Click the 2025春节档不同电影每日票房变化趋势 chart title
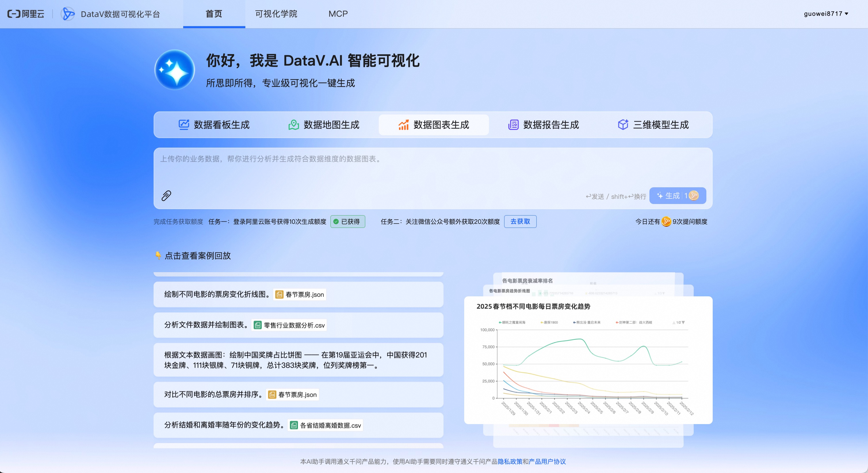The image size is (868, 473). click(x=534, y=306)
